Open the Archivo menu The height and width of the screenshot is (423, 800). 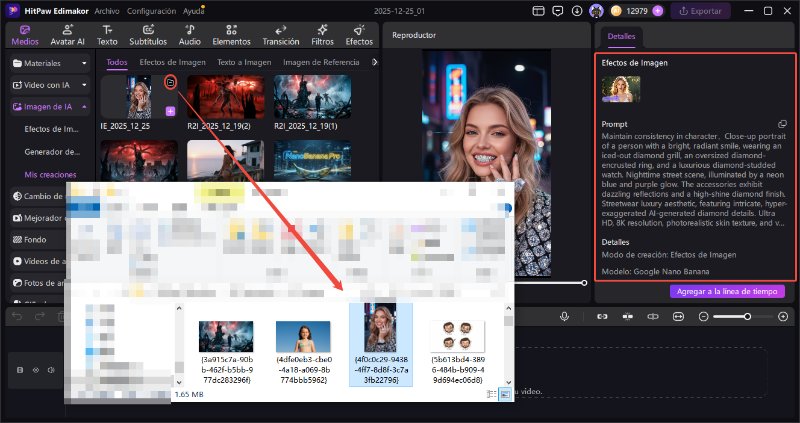tap(107, 11)
